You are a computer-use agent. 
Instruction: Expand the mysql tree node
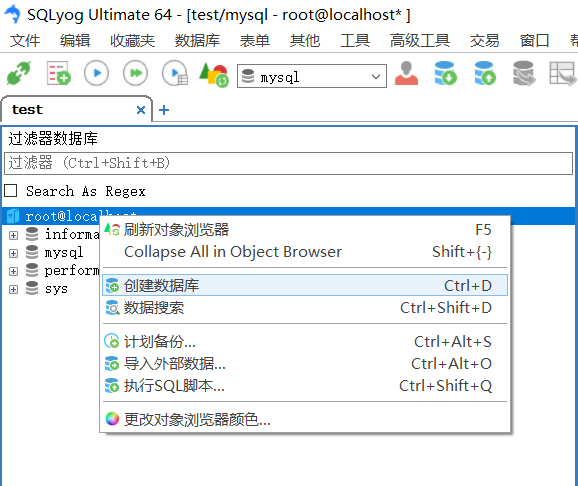point(13,253)
